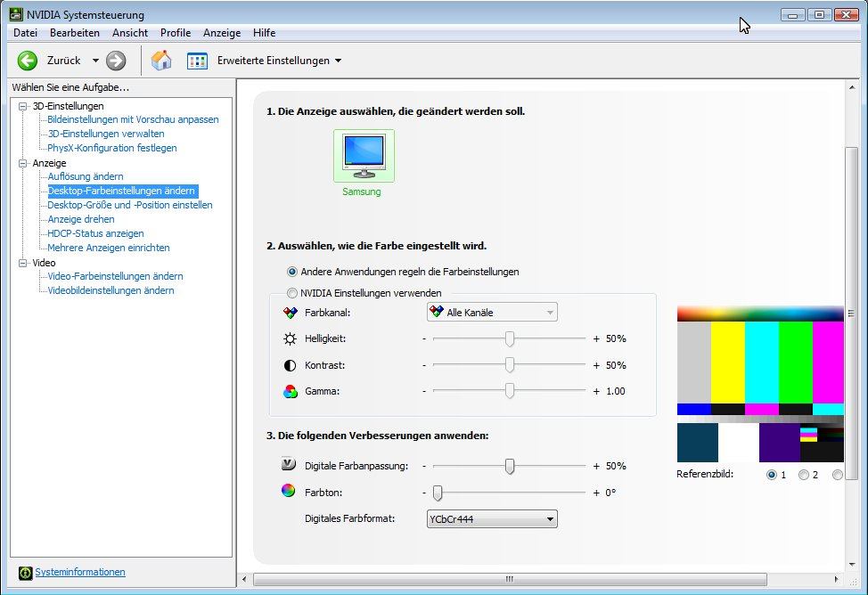
Task: Click the vertical scrollbar up arrow
Action: pos(852,87)
